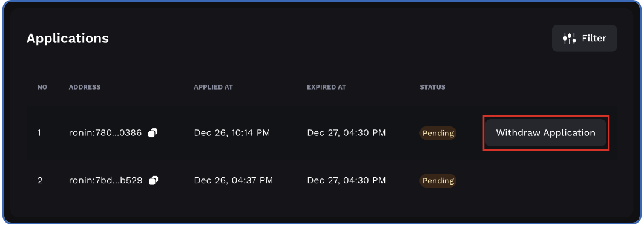Click the NO column header
The height and width of the screenshot is (225, 644).
click(42, 87)
